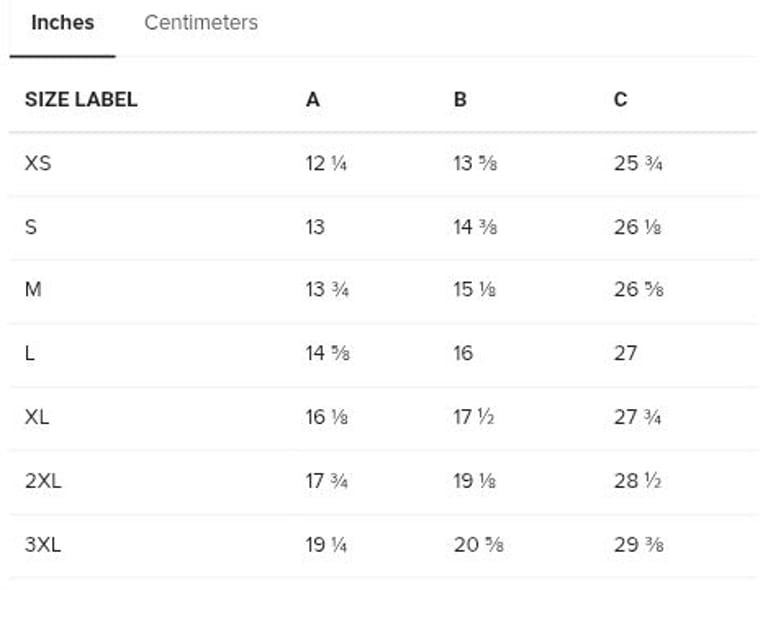
Task: Click column header A
Action: click(313, 99)
